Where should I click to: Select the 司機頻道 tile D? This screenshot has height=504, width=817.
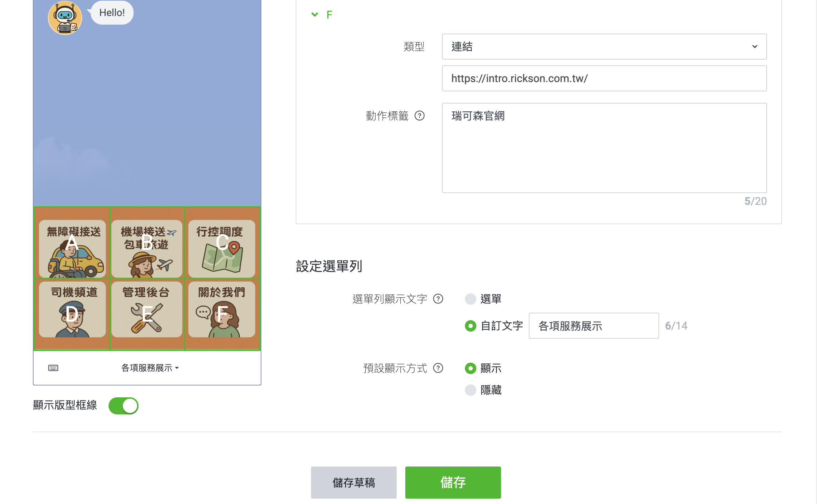click(71, 314)
